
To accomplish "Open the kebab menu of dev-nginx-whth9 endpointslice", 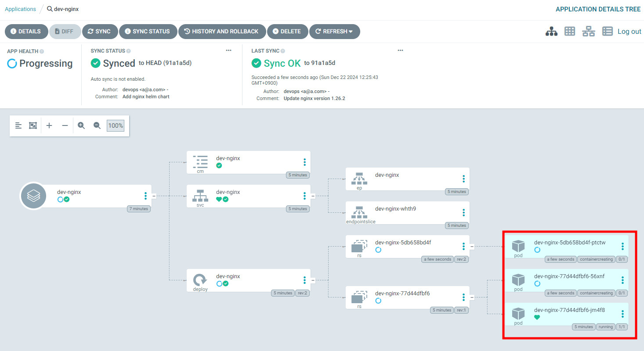I will 463,212.
